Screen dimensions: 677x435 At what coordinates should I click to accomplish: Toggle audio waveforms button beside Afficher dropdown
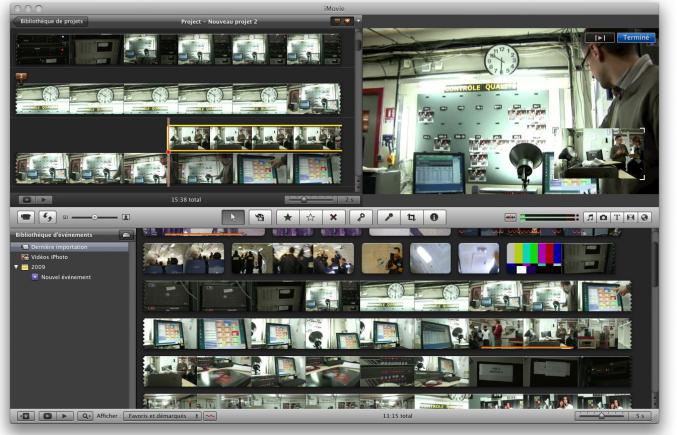coord(210,416)
